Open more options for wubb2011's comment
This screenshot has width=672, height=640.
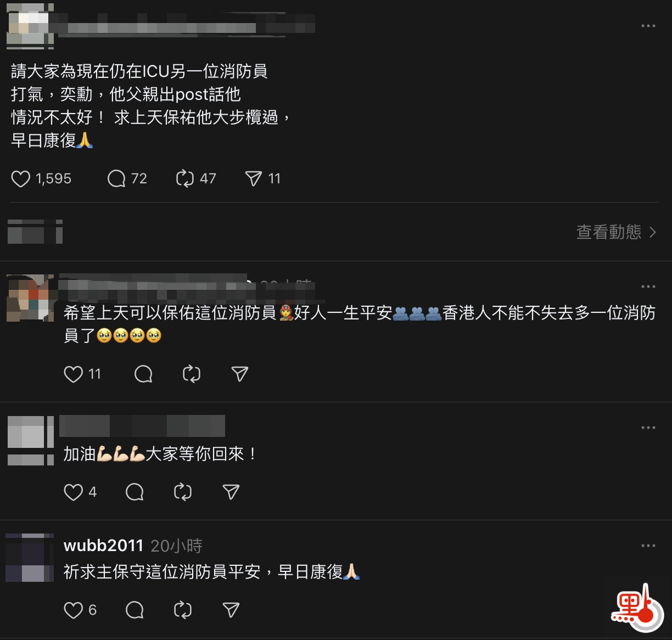point(648,546)
